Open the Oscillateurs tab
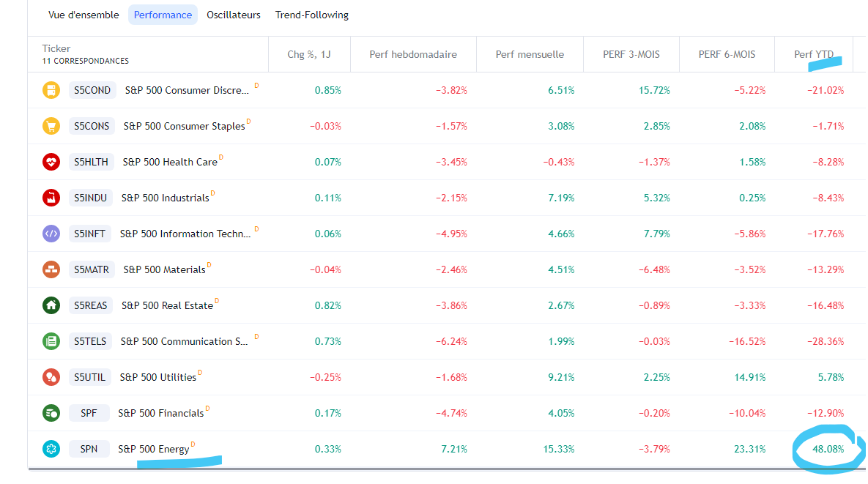The image size is (868, 484). pyautogui.click(x=234, y=15)
